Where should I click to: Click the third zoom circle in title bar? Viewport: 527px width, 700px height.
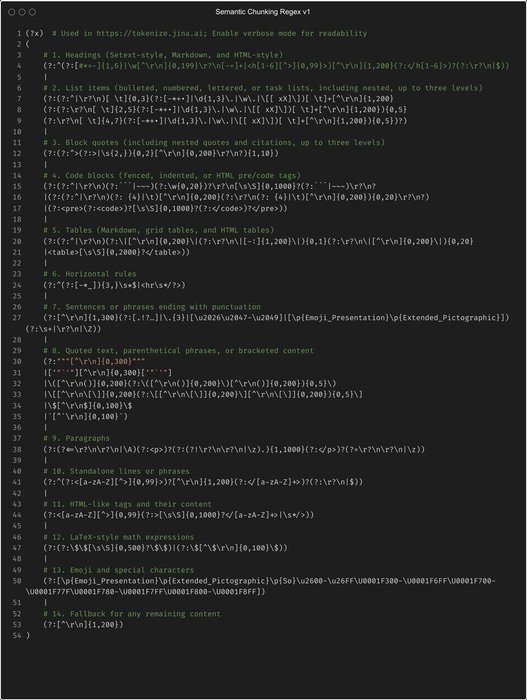coord(33,12)
